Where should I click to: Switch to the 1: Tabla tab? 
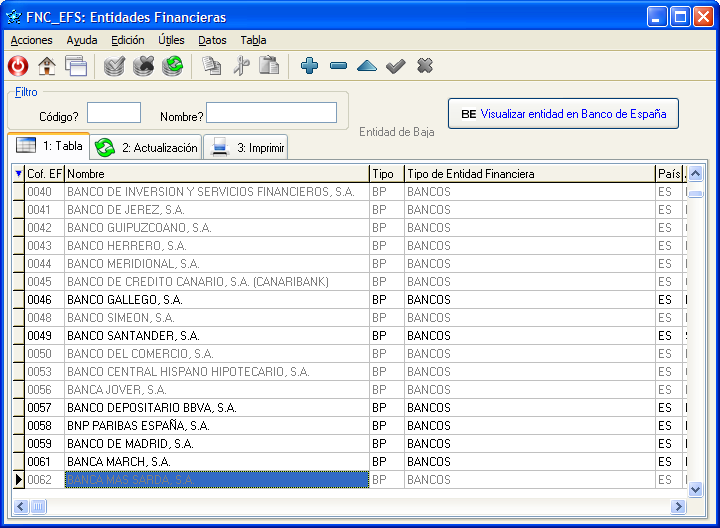(49, 146)
